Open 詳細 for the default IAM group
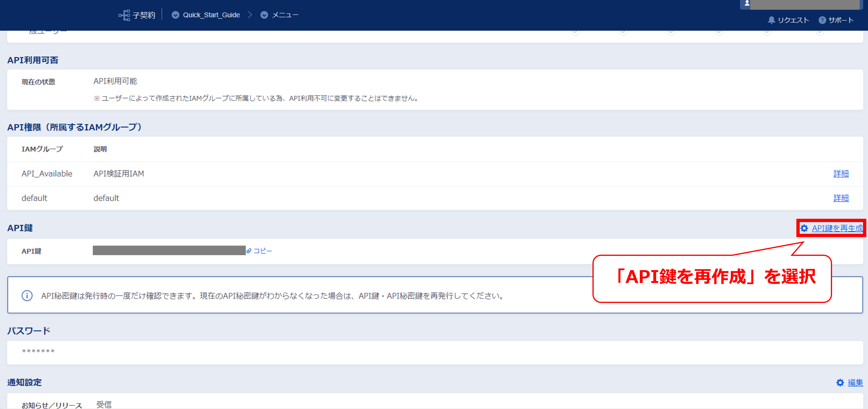868x409 pixels. tap(841, 198)
